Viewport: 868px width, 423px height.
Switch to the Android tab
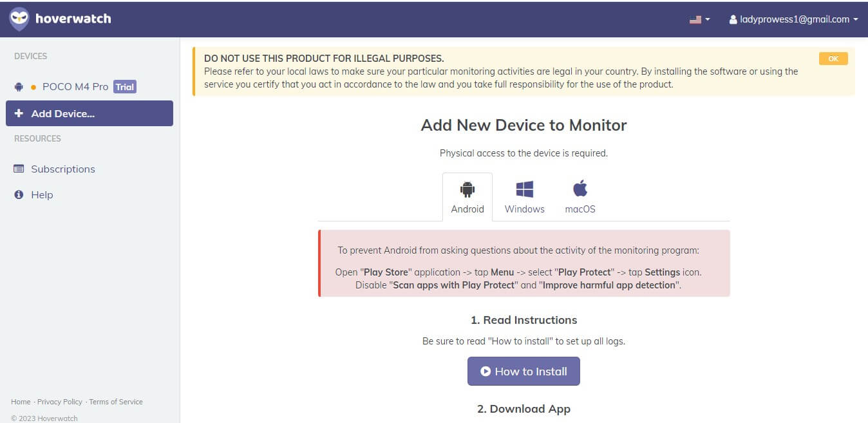tap(467, 197)
